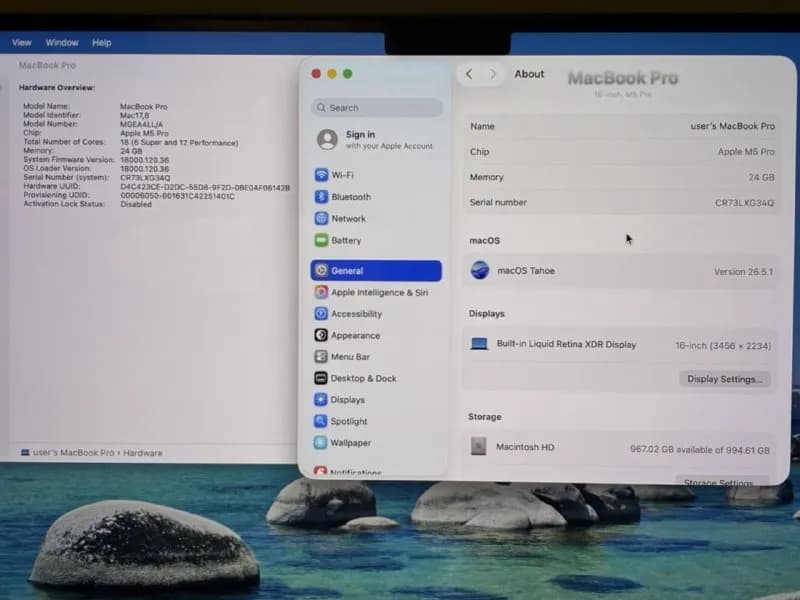Click the Macintosh HD drive icon
This screenshot has width=800, height=600.
click(479, 446)
